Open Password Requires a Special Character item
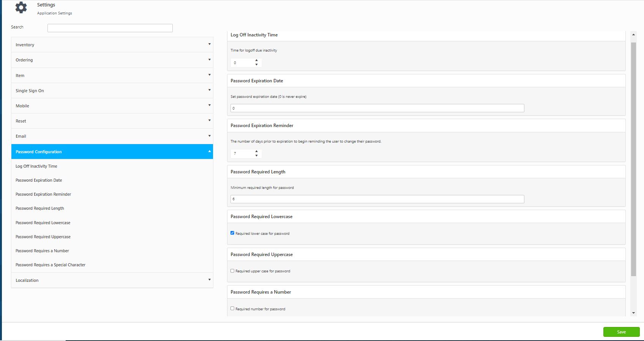This screenshot has width=644, height=341. tap(51, 265)
